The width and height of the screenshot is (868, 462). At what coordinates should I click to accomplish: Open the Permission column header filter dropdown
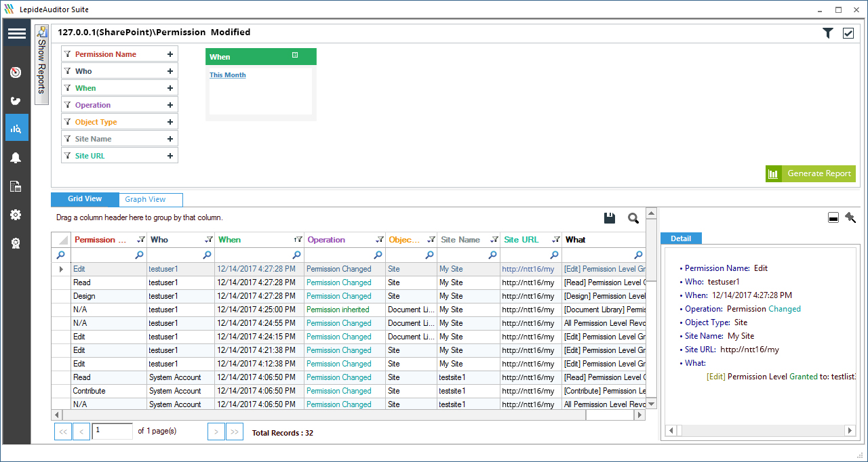pos(140,240)
